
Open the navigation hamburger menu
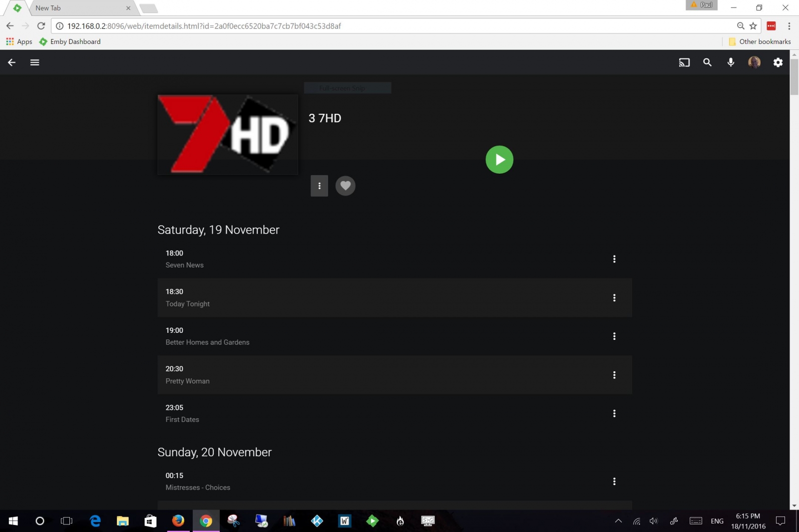[x=34, y=62]
